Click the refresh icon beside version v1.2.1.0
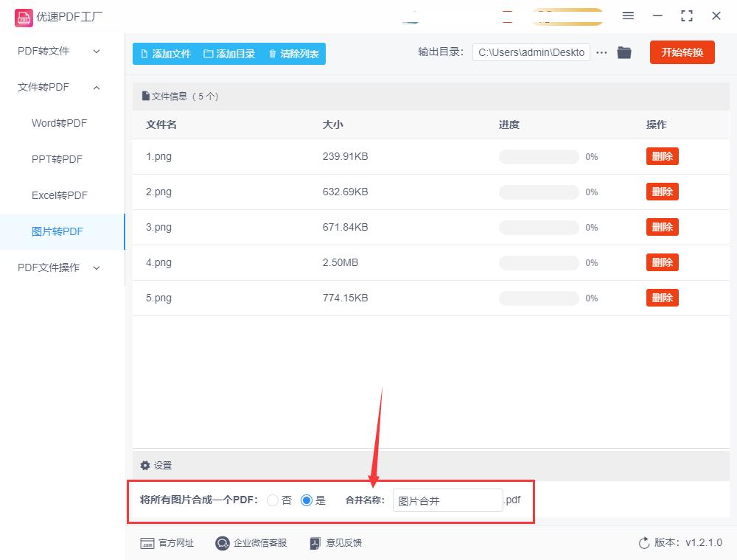Screen dimensions: 737x560 coord(642,542)
